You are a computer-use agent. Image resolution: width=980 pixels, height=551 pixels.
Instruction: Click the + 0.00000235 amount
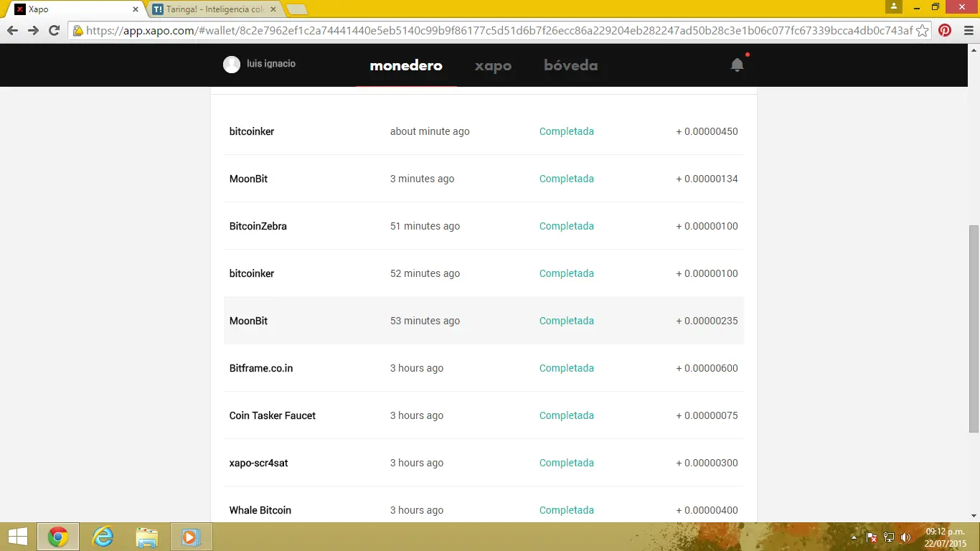pyautogui.click(x=707, y=321)
